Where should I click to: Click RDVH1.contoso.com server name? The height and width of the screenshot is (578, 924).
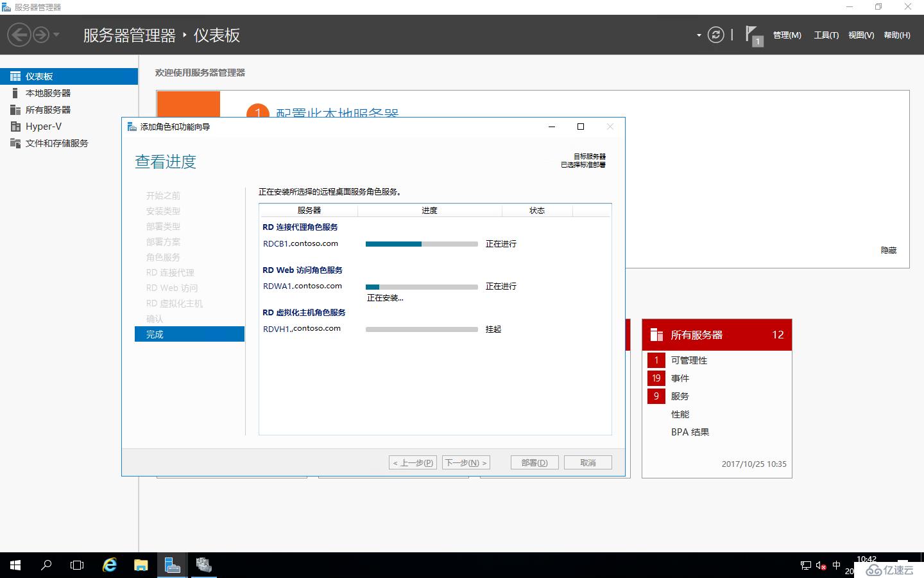[302, 328]
